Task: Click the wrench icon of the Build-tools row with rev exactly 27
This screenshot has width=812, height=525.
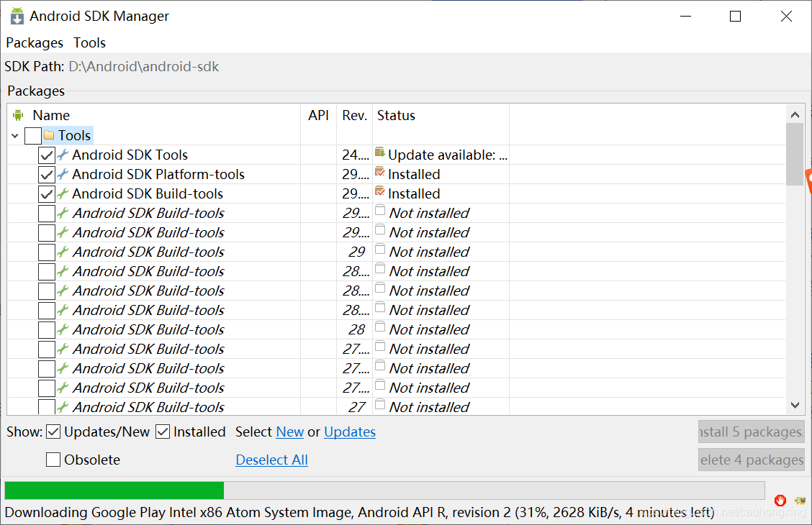Action: coord(63,406)
